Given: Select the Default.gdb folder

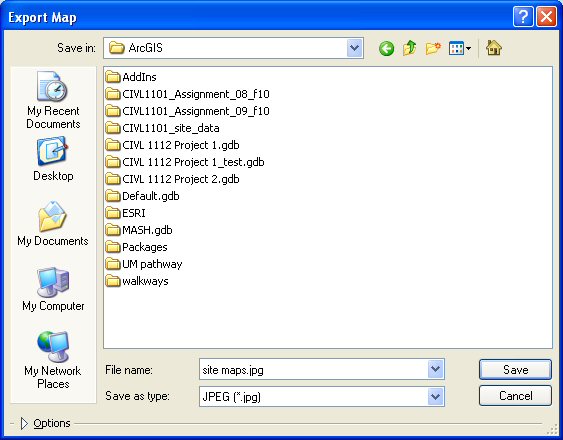Looking at the screenshot, I should pos(143,196).
